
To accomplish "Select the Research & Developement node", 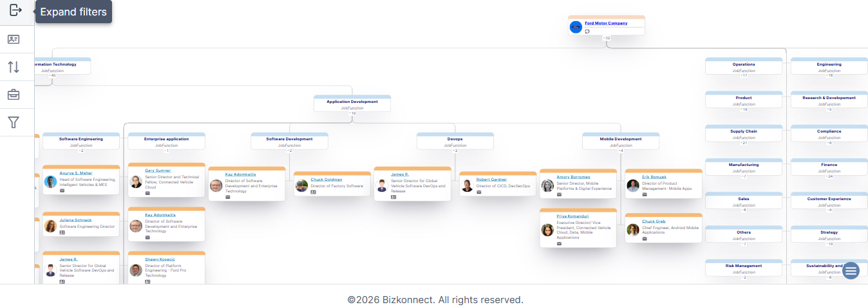I will (x=829, y=100).
